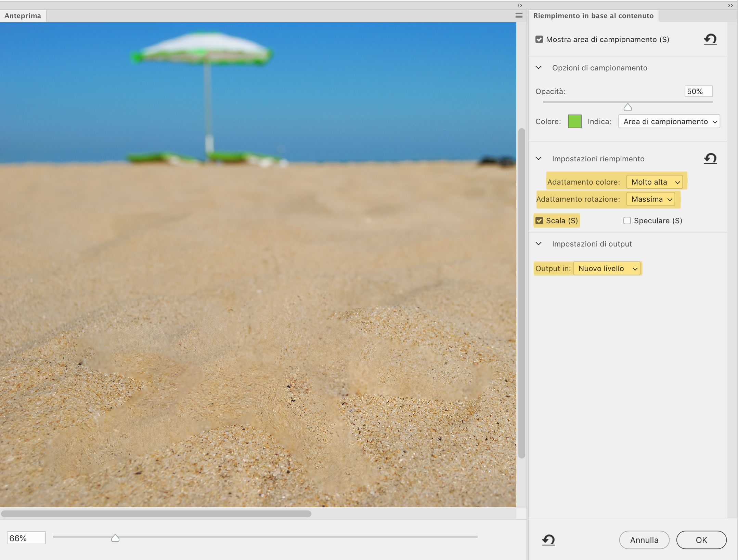Reset fill settings to defaults icon
This screenshot has height=560, width=738.
coord(710,158)
